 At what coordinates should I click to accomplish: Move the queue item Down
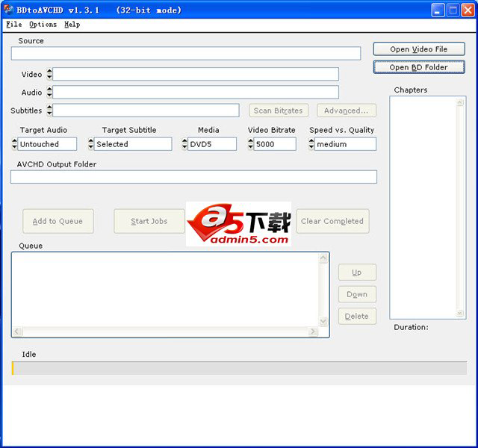(x=357, y=294)
